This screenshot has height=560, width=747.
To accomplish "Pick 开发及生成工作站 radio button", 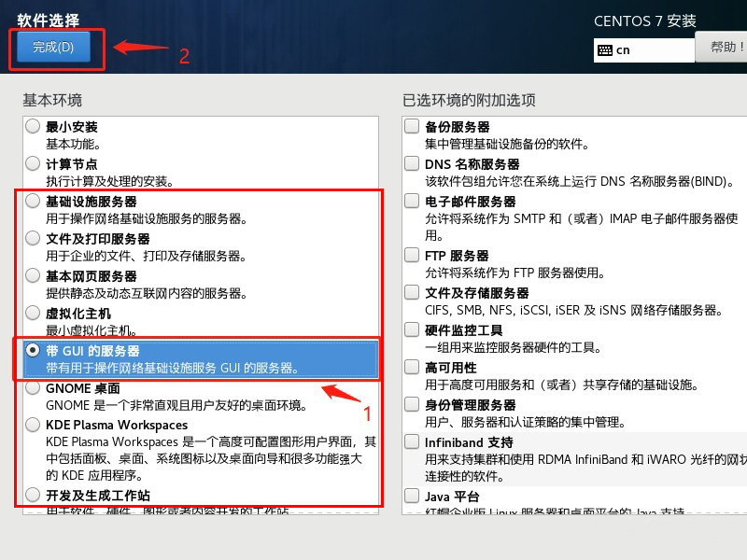I will tap(33, 495).
